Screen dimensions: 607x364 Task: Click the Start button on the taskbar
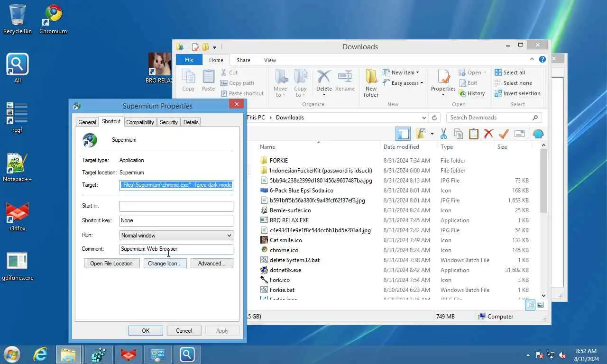click(12, 355)
